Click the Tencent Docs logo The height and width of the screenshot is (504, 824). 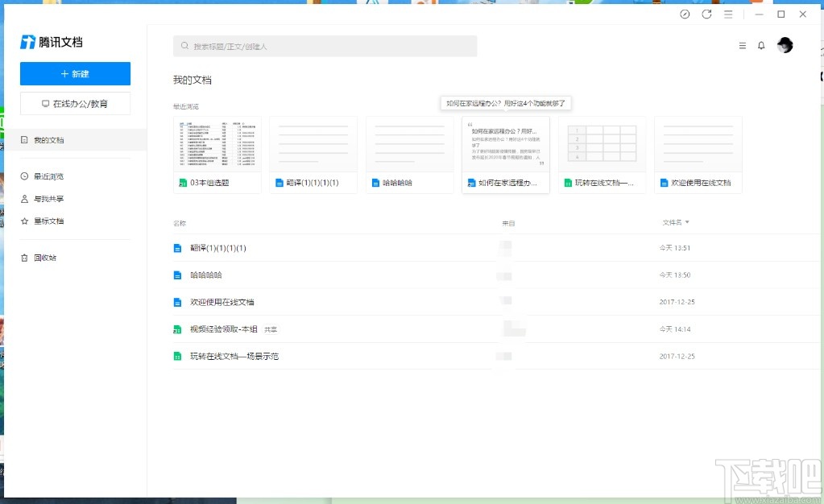tap(52, 42)
